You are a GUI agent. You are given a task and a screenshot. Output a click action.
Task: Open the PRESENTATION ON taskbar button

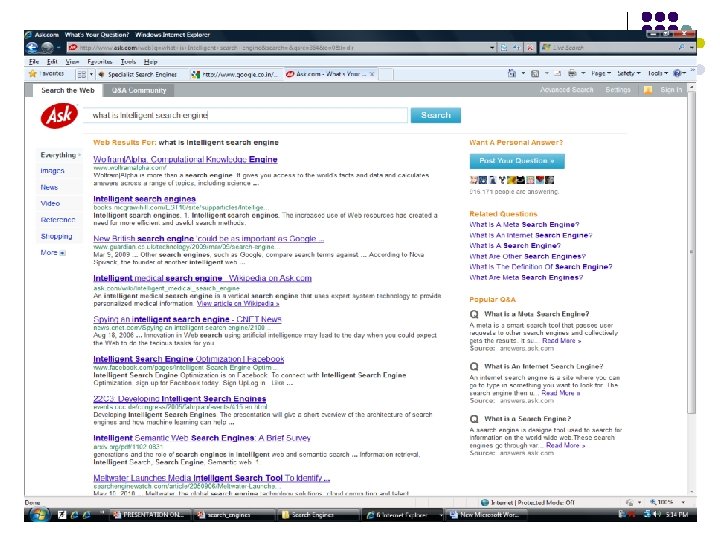149,515
